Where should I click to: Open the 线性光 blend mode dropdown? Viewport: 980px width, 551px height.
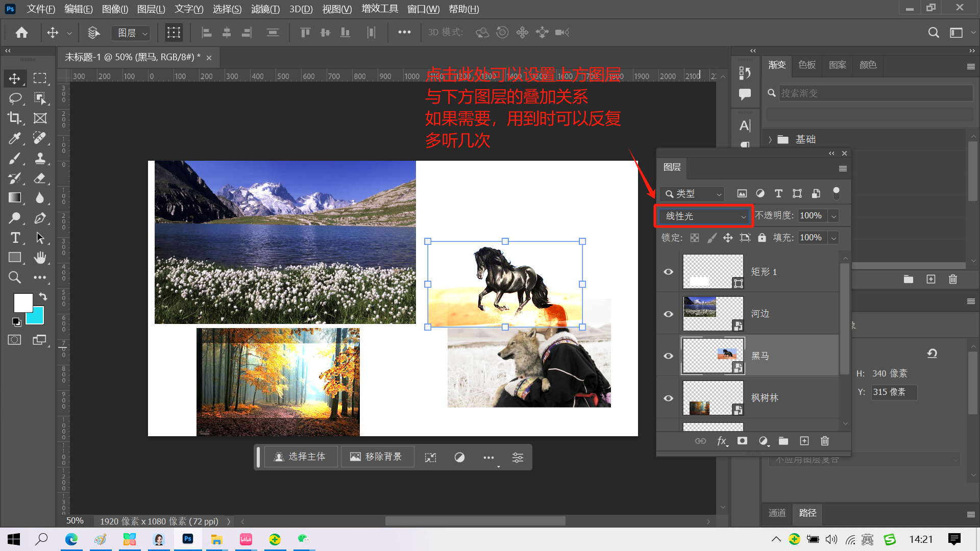click(704, 216)
